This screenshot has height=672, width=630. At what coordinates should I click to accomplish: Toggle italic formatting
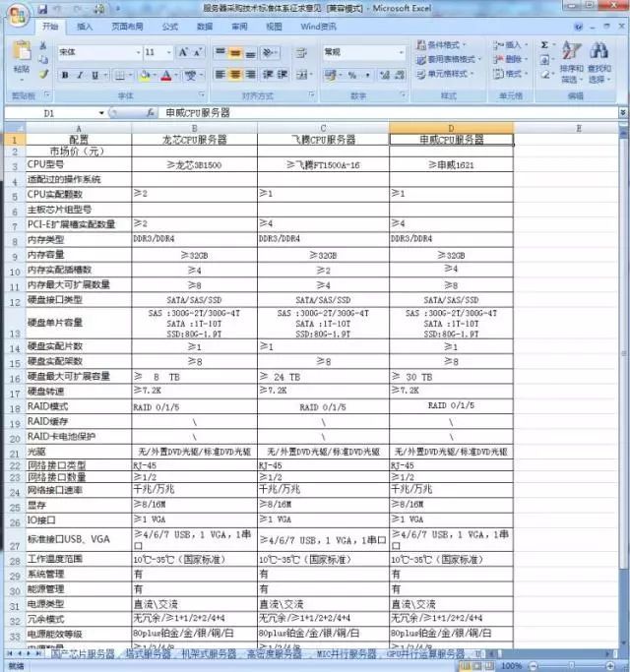[x=79, y=75]
